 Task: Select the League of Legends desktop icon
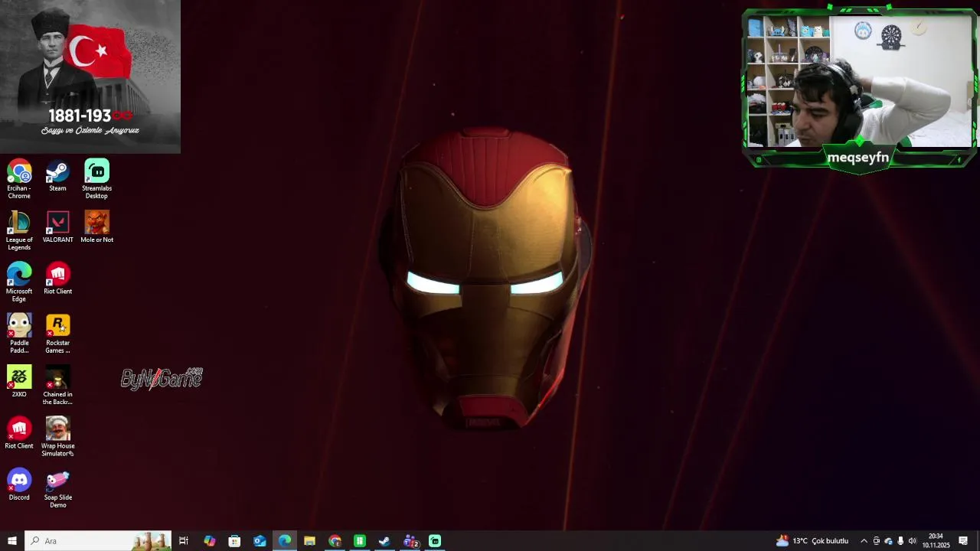[x=19, y=231]
